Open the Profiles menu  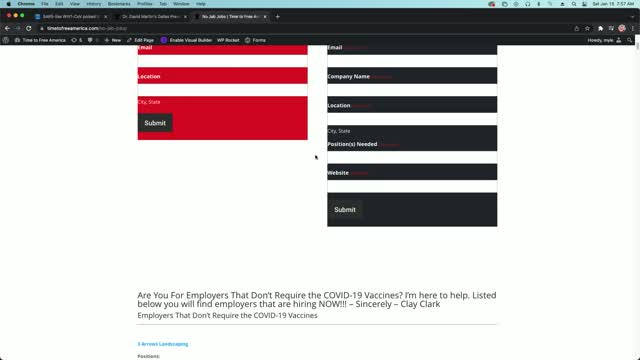point(144,4)
